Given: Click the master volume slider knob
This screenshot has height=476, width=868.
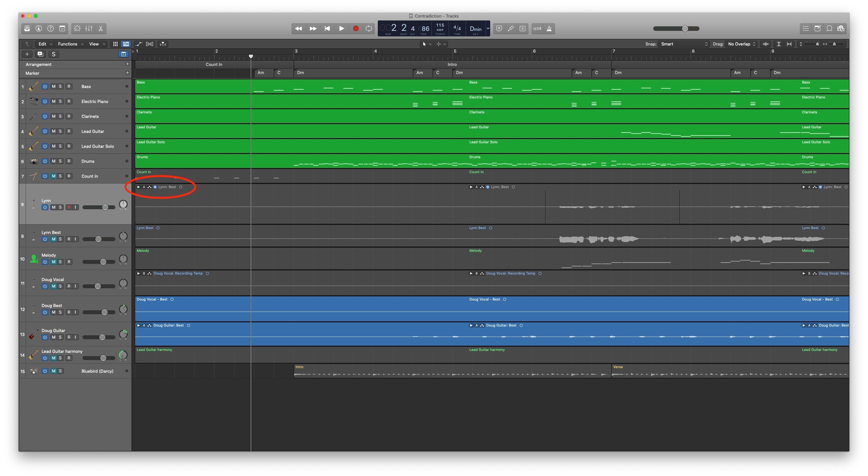Looking at the screenshot, I should click(x=685, y=29).
